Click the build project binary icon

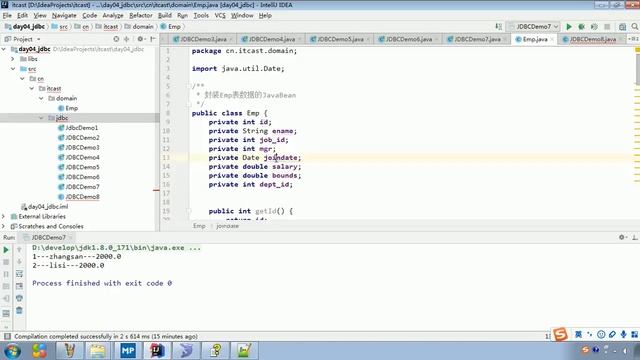click(499, 27)
